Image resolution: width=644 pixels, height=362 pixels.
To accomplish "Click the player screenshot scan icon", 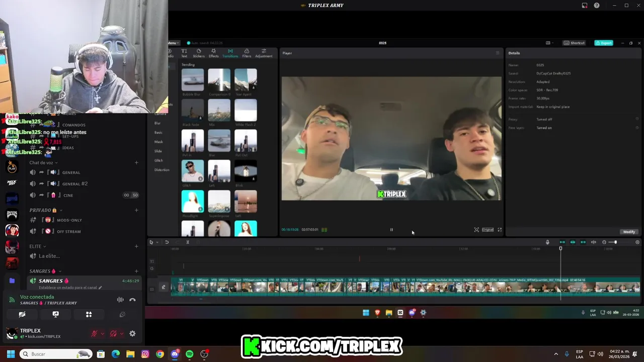I will point(476,230).
